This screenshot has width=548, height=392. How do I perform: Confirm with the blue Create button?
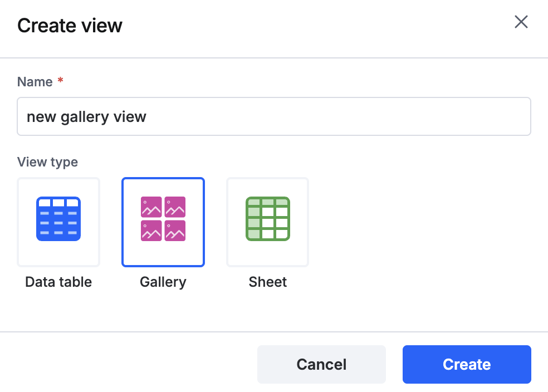pyautogui.click(x=467, y=364)
